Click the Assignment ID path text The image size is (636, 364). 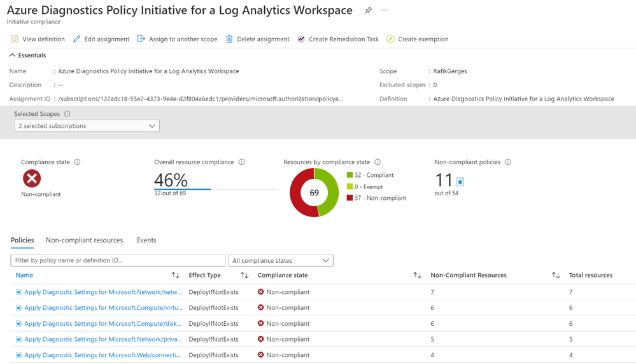click(201, 99)
